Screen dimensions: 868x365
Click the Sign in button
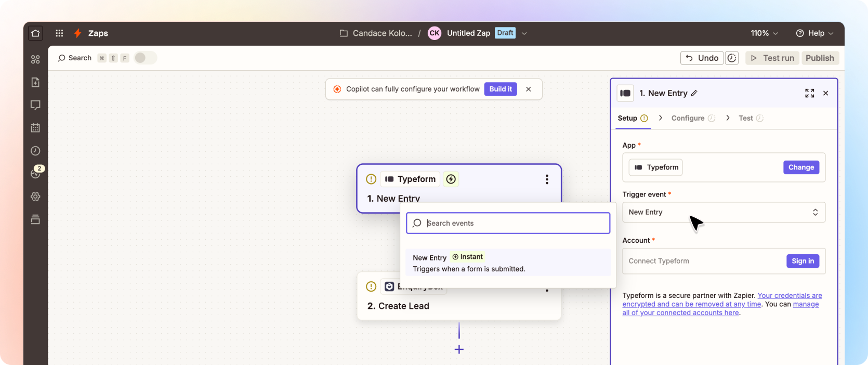(x=803, y=261)
